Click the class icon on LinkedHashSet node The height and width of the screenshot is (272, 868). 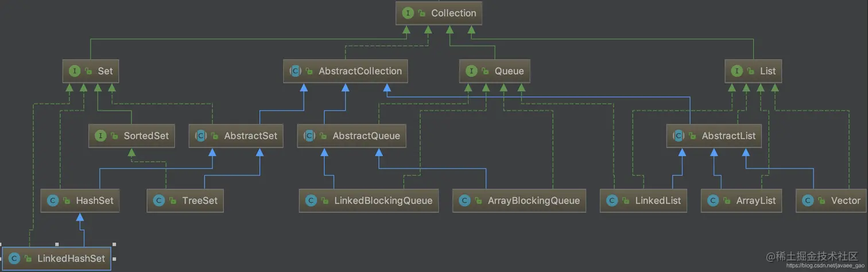pos(15,259)
